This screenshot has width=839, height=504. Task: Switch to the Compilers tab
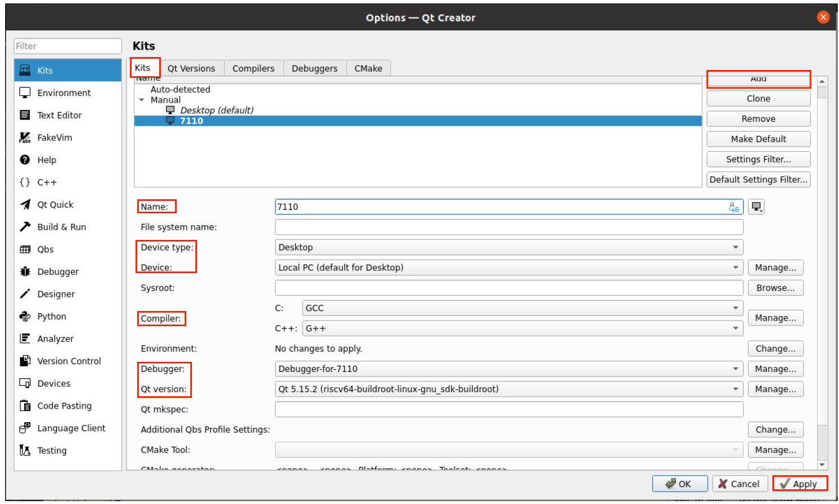click(253, 68)
